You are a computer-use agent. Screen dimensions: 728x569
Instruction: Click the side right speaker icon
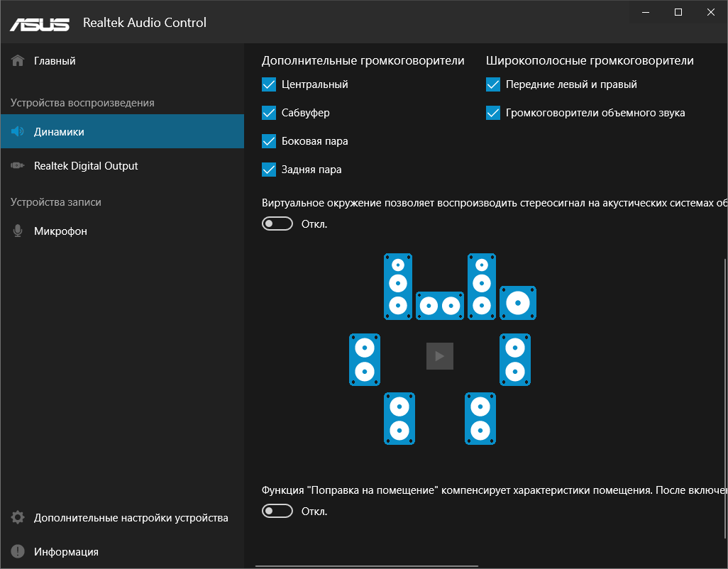(516, 360)
